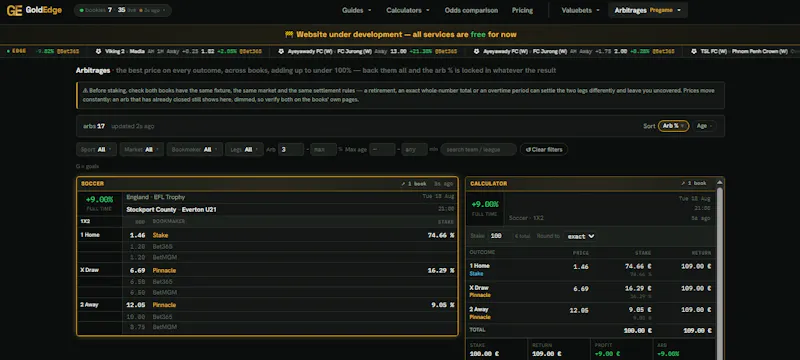The height and width of the screenshot is (360, 800).
Task: Sort arbitrages by Age
Action: point(704,126)
